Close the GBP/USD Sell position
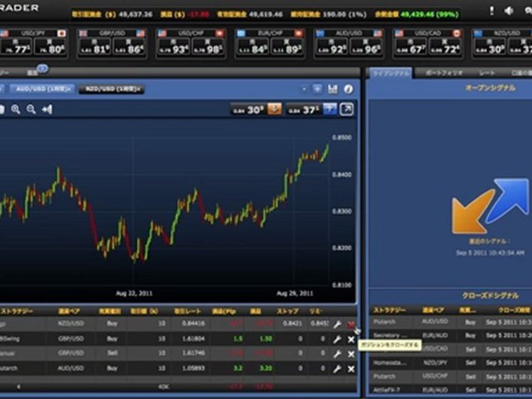This screenshot has height=399, width=532. click(x=351, y=354)
